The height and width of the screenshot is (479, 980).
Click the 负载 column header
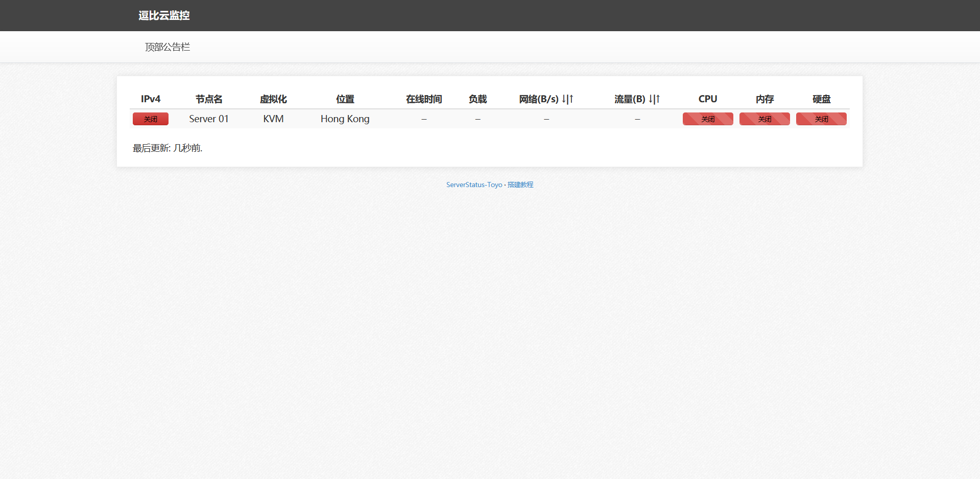477,99
